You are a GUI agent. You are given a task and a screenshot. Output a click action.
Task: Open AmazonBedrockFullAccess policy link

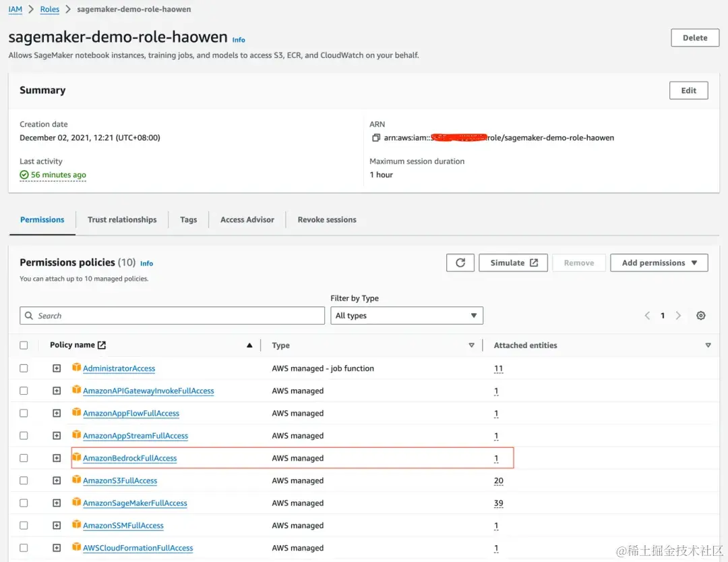(130, 458)
